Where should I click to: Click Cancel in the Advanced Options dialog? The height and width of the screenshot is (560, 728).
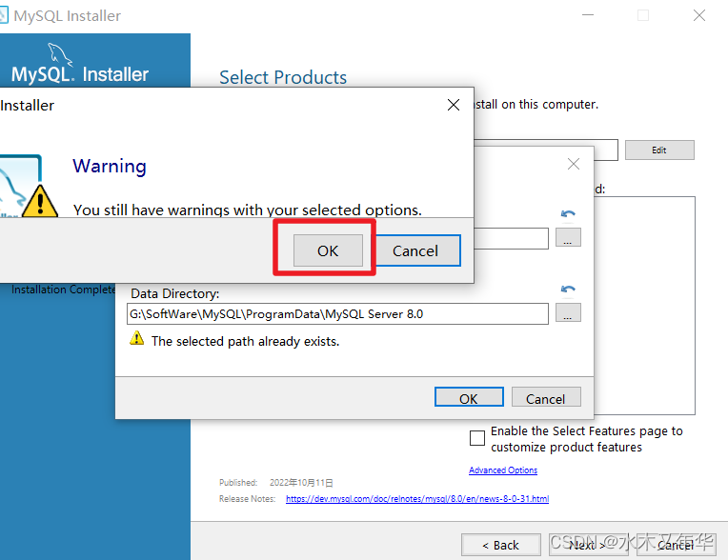[546, 397]
